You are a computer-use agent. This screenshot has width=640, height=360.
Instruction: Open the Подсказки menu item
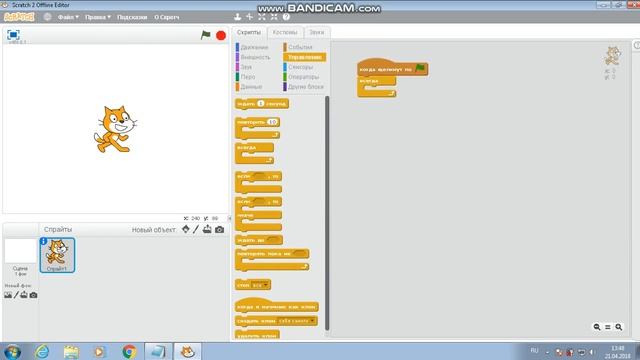132,17
